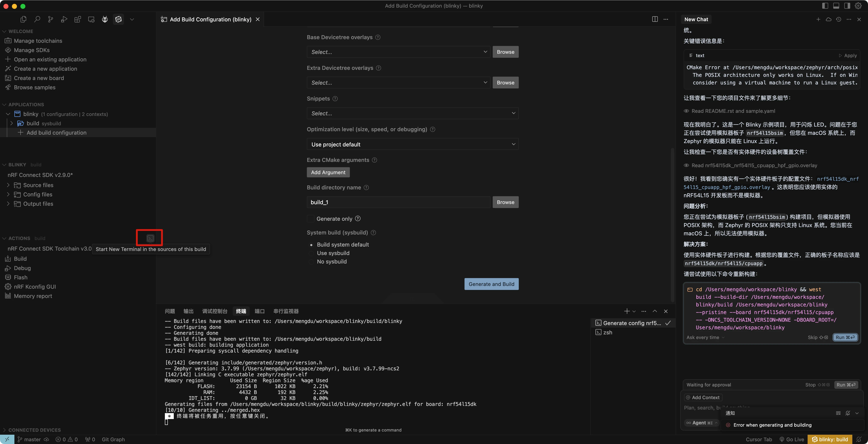Image resolution: width=868 pixels, height=444 pixels.
Task: Click the nRF Connect extension icon
Action: point(118,19)
